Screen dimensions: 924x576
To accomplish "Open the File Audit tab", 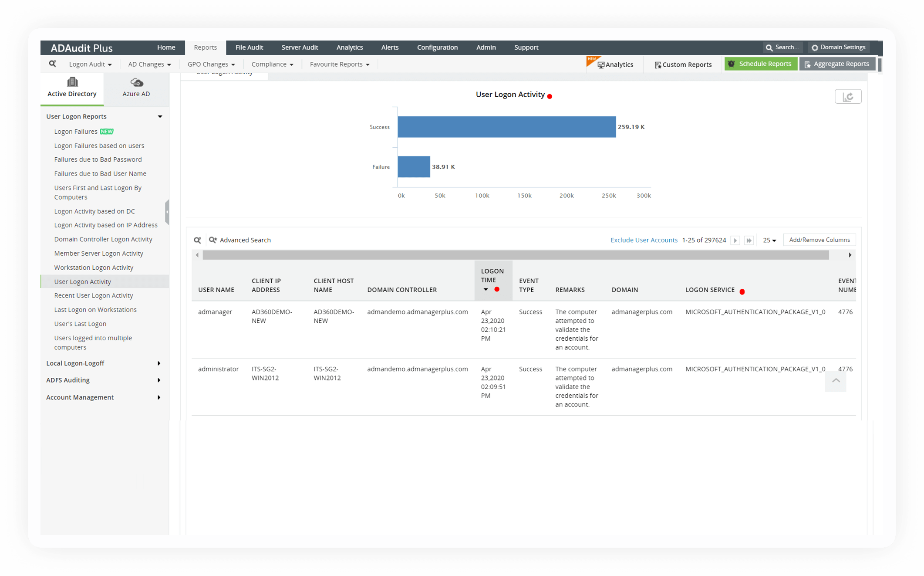I will (249, 47).
